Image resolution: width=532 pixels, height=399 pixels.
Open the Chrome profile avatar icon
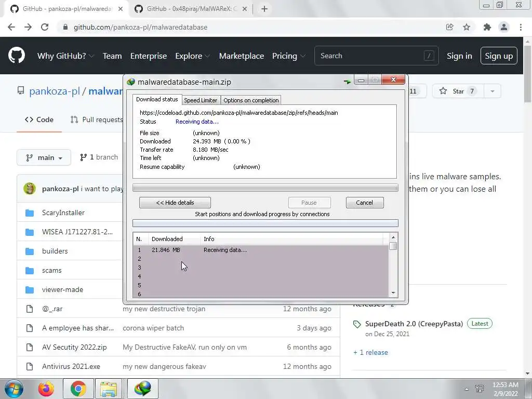click(x=504, y=27)
